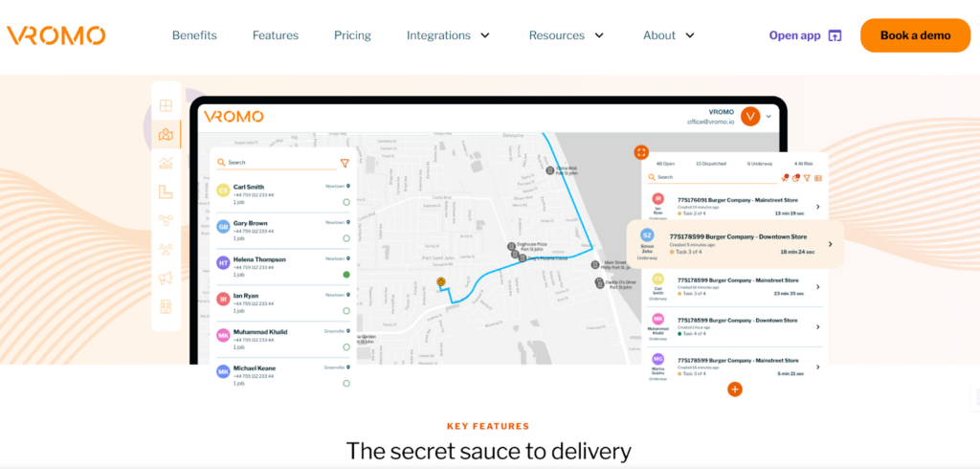980x469 pixels.
Task: Select the Ian Ryan driver name
Action: (x=245, y=296)
